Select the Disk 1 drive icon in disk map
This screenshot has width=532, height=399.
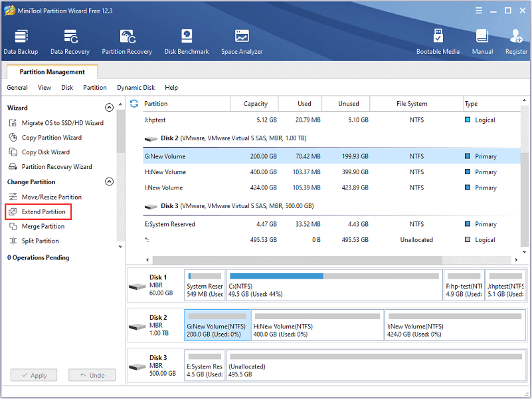point(137,287)
